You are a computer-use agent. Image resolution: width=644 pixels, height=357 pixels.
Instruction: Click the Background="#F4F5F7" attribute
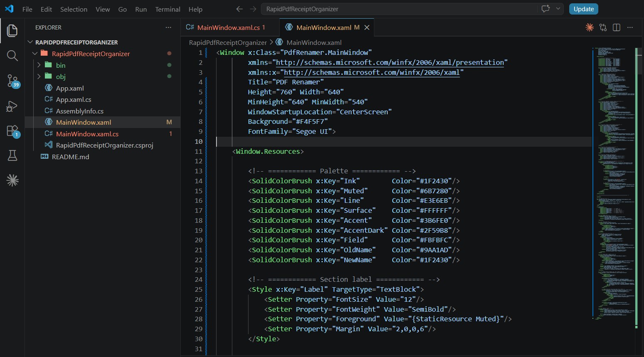288,122
